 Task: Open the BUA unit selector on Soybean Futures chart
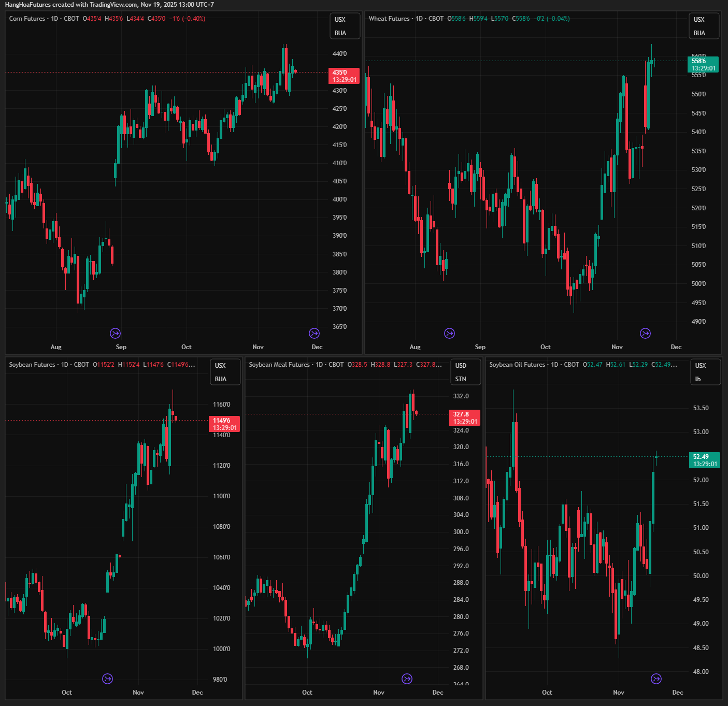221,379
